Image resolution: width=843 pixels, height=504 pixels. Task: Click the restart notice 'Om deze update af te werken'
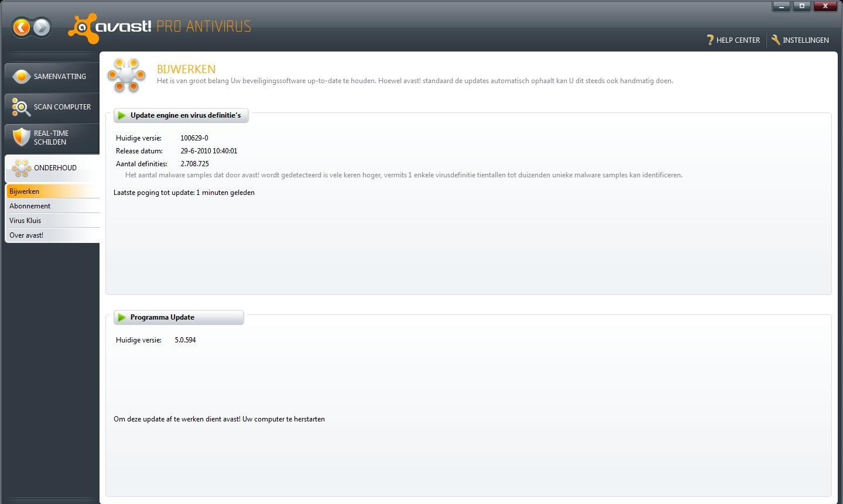219,419
